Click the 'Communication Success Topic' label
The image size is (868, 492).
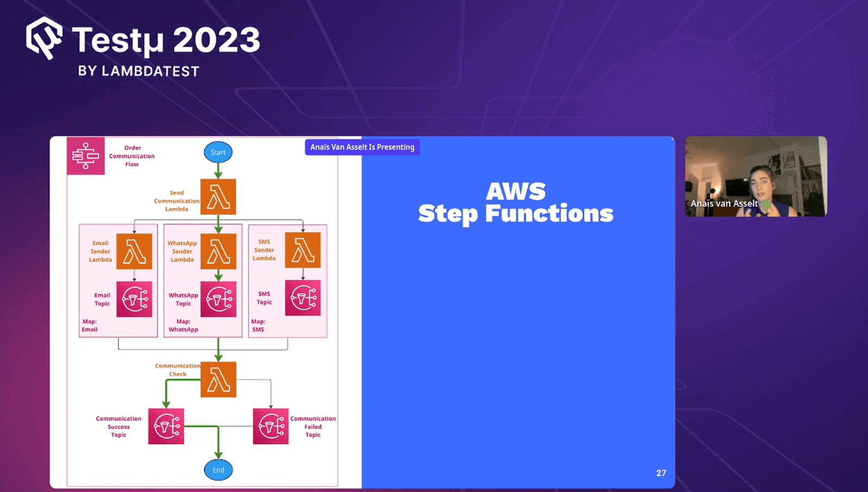[119, 426]
